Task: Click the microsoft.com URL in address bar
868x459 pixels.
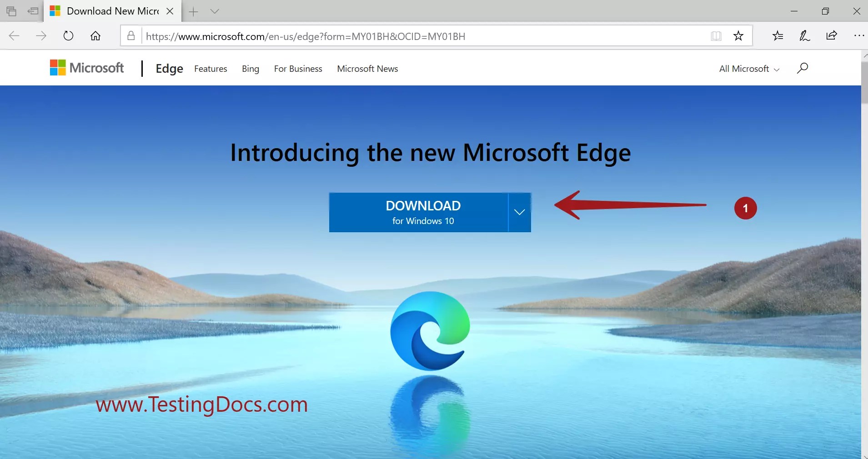Action: [x=306, y=36]
